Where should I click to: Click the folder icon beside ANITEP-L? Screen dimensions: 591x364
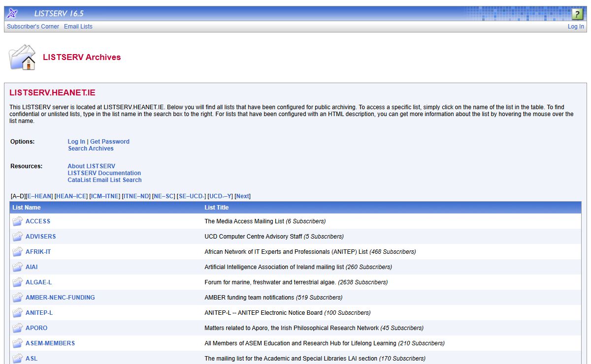18,313
